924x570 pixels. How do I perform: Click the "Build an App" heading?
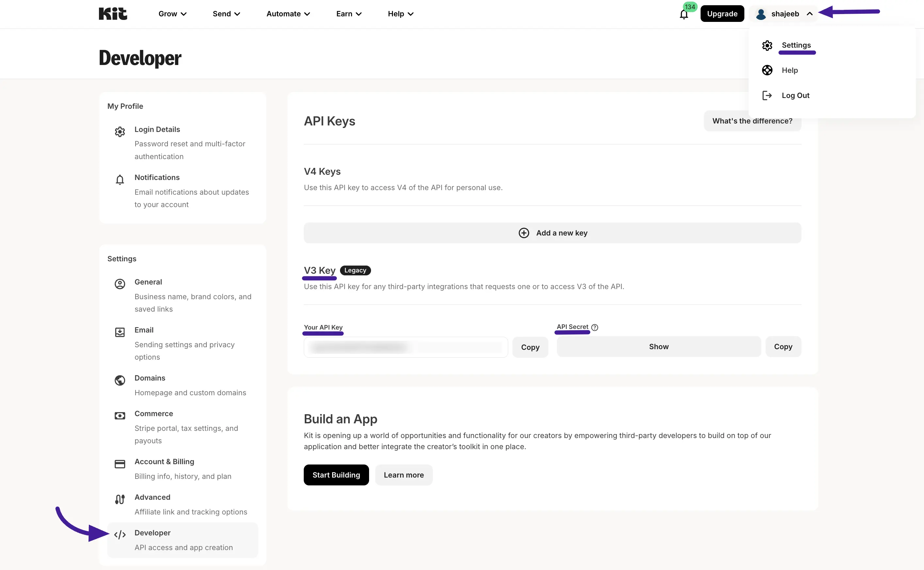click(x=341, y=419)
